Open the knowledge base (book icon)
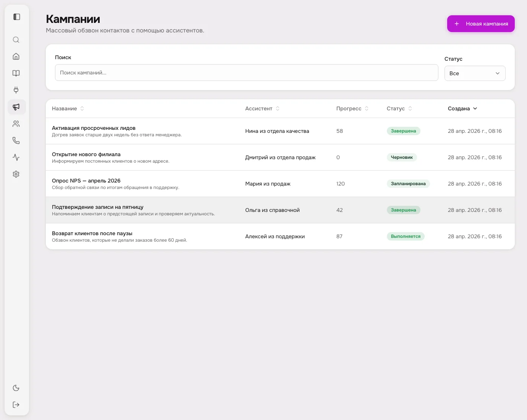This screenshot has width=527, height=420. [16, 73]
